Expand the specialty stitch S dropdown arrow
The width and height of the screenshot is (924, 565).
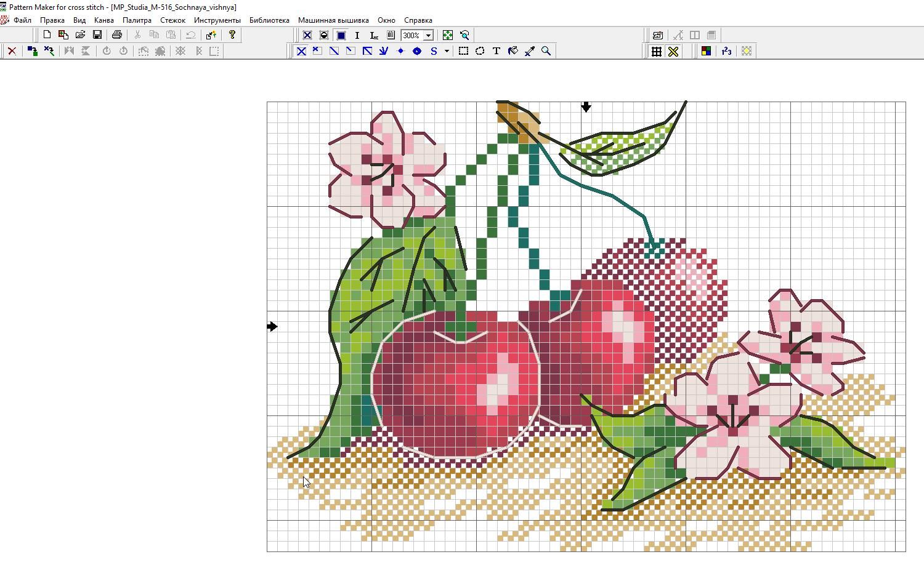[447, 51]
